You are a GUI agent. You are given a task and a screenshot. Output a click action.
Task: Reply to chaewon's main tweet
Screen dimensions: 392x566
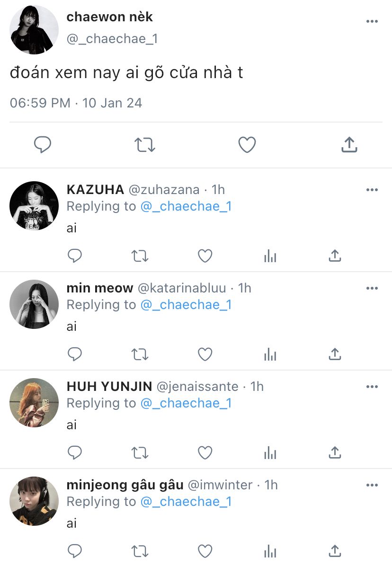point(43,145)
